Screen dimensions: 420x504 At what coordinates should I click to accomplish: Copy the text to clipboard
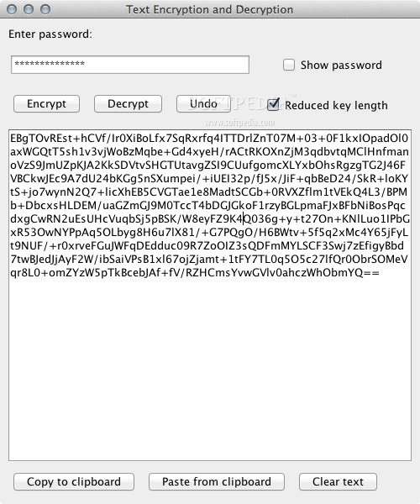74,482
